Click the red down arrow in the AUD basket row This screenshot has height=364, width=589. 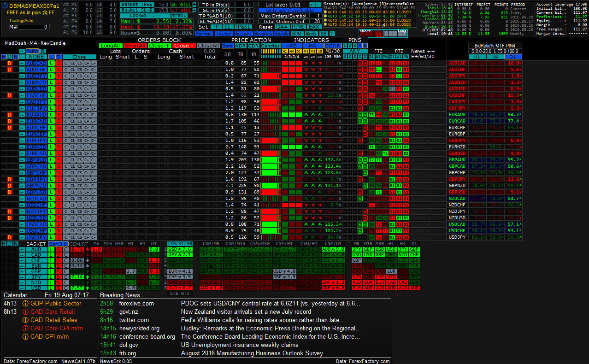88,249
